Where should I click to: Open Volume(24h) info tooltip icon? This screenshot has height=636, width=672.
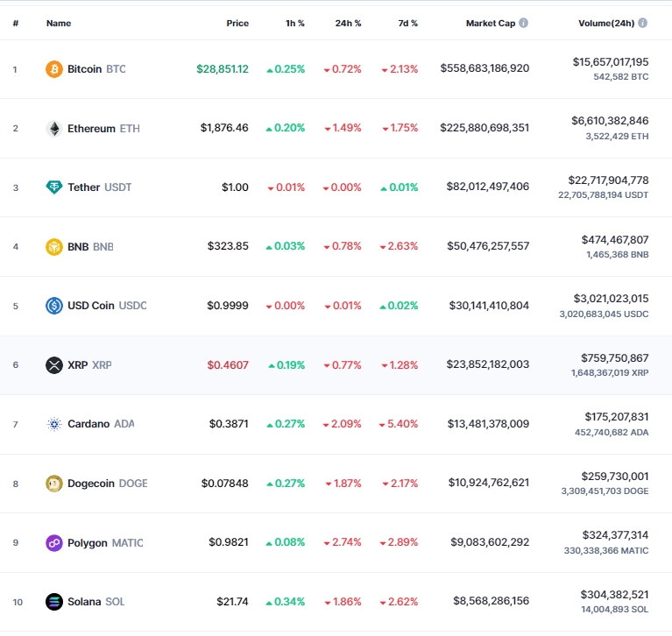[642, 23]
